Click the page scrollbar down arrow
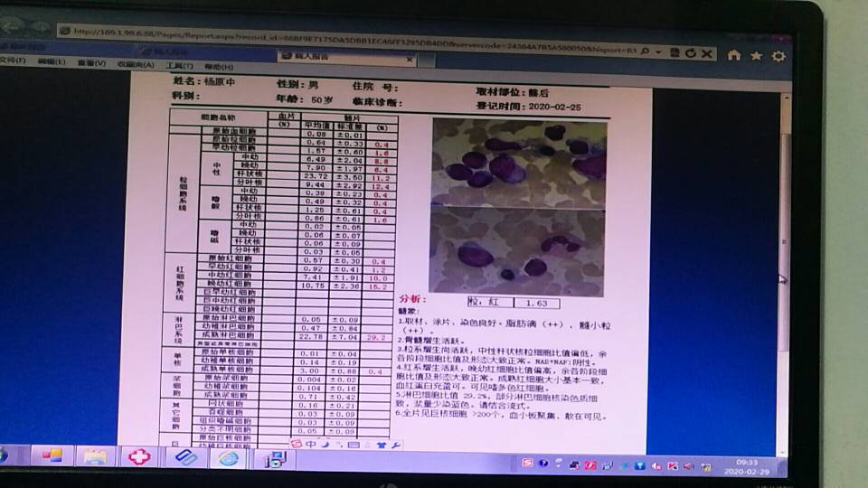The height and width of the screenshot is (488, 868). (782, 451)
